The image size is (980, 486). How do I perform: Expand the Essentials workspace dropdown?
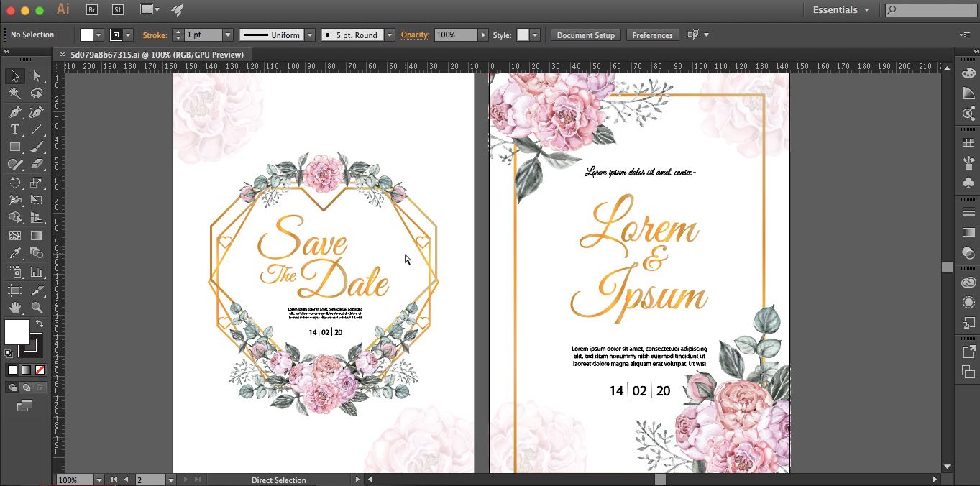tap(841, 10)
